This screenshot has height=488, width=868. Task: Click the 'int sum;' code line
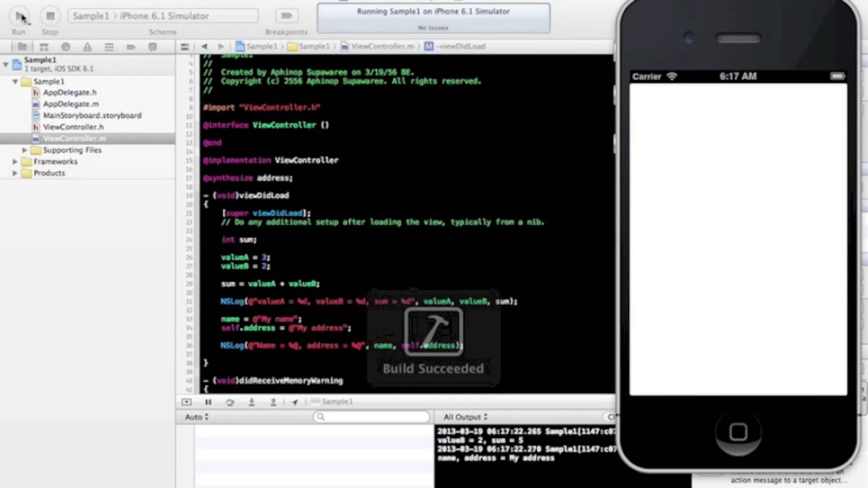(239, 239)
